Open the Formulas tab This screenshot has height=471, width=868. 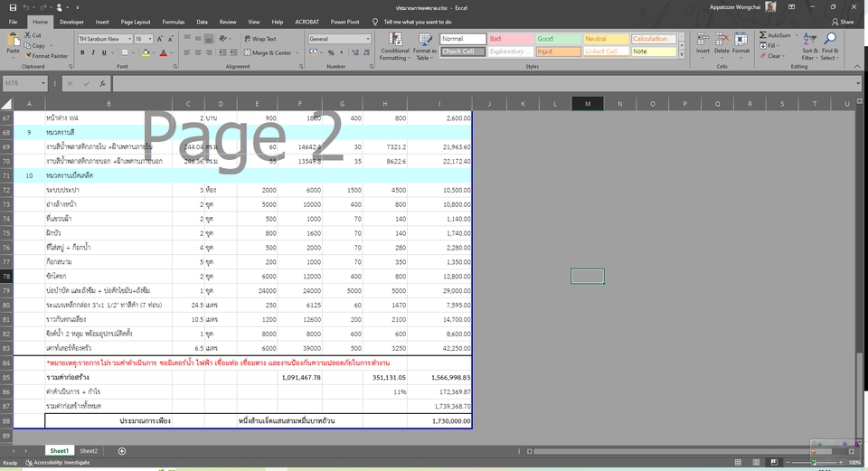coord(174,22)
